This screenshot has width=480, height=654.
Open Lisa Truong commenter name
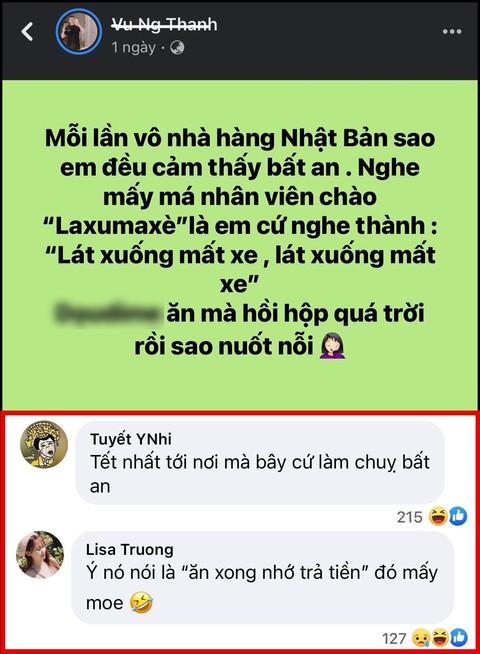[x=130, y=549]
